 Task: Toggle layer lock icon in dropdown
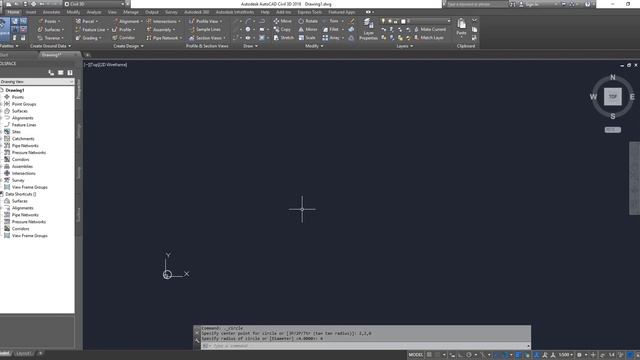point(396,21)
